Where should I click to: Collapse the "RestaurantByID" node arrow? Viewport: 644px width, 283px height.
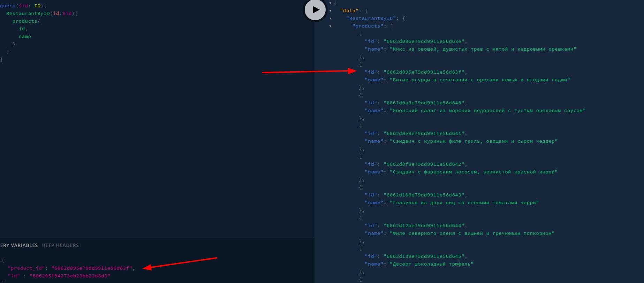pyautogui.click(x=330, y=18)
